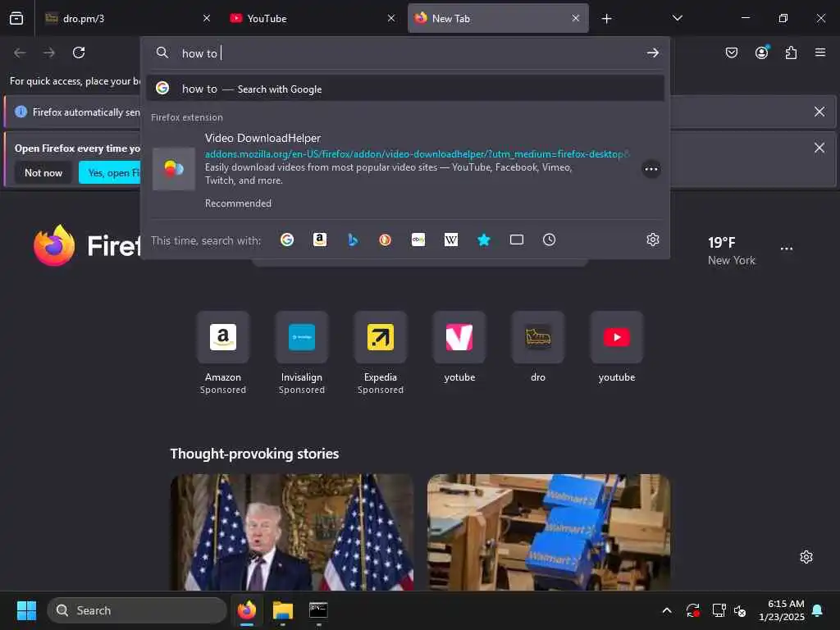Screen dimensions: 840x630
Task: Click the address bar search magnifier icon
Action: pyautogui.click(x=162, y=52)
